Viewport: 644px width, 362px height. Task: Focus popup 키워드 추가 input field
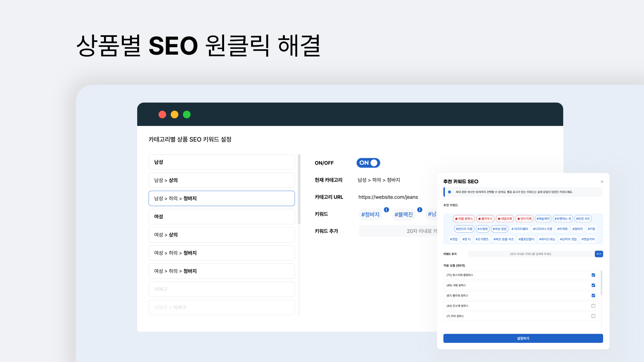(531, 254)
